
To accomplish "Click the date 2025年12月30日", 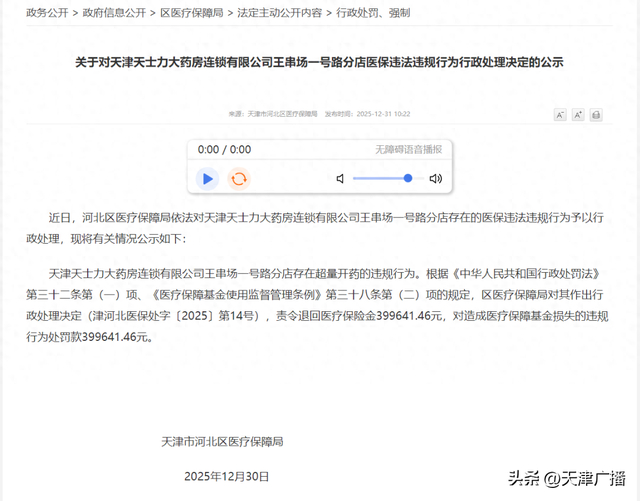I will tap(227, 477).
